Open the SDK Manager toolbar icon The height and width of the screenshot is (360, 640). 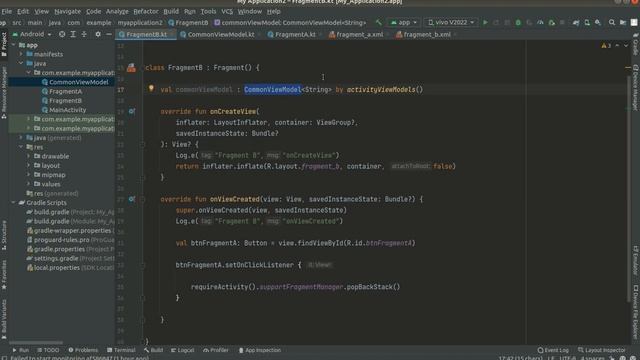tap(598, 22)
